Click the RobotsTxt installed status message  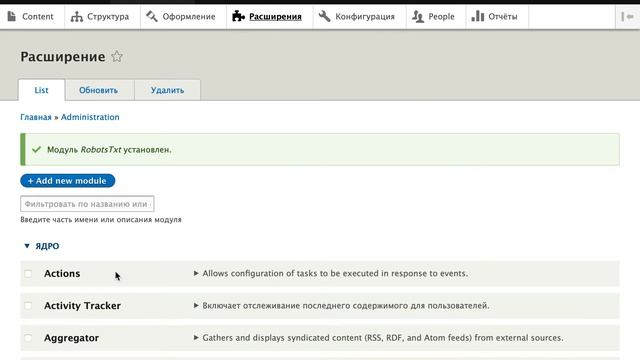point(320,149)
